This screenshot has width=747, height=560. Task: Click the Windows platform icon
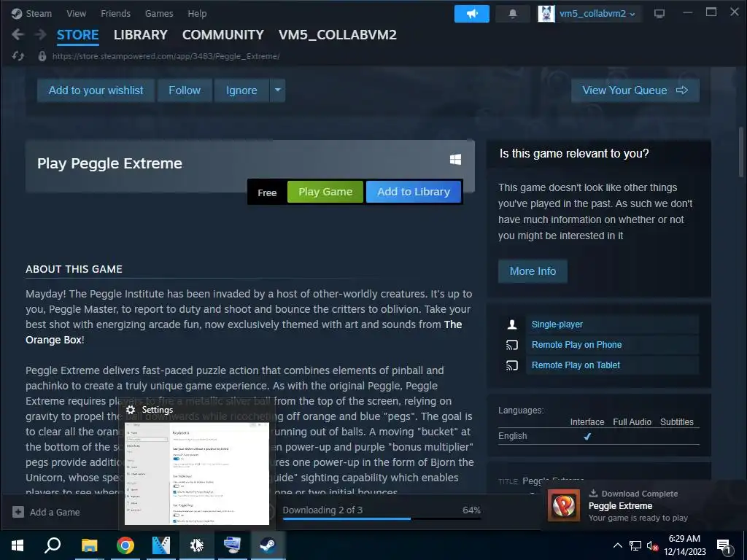[x=455, y=159]
